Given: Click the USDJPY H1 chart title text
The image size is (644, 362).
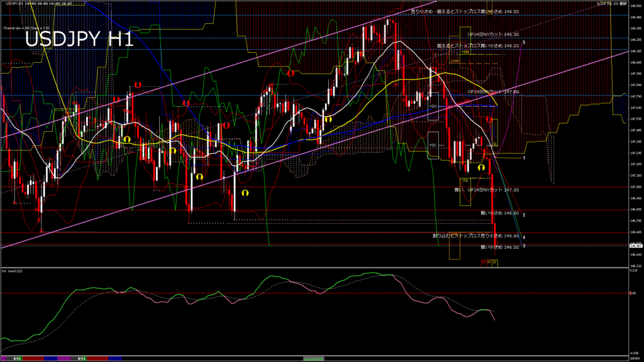Looking at the screenshot, I should point(79,40).
